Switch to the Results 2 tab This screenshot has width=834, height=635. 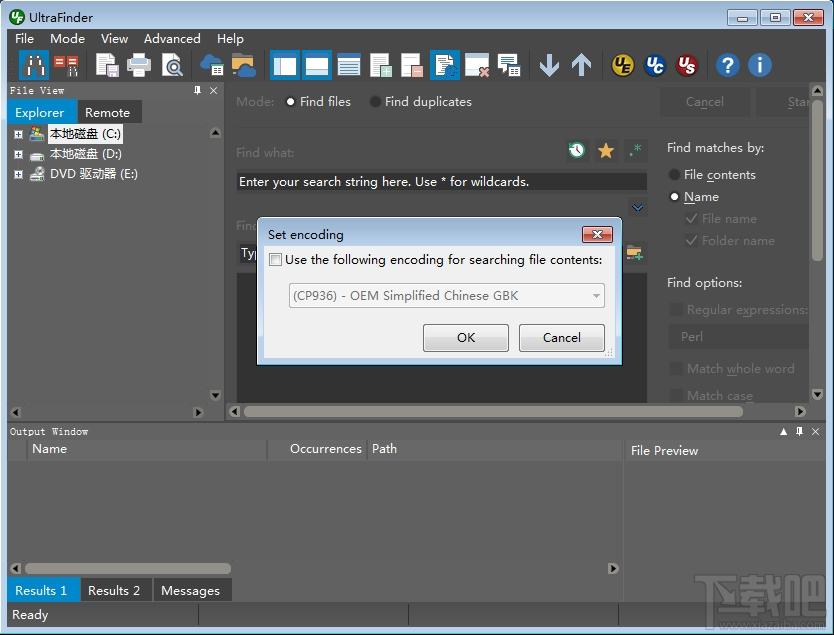(114, 590)
